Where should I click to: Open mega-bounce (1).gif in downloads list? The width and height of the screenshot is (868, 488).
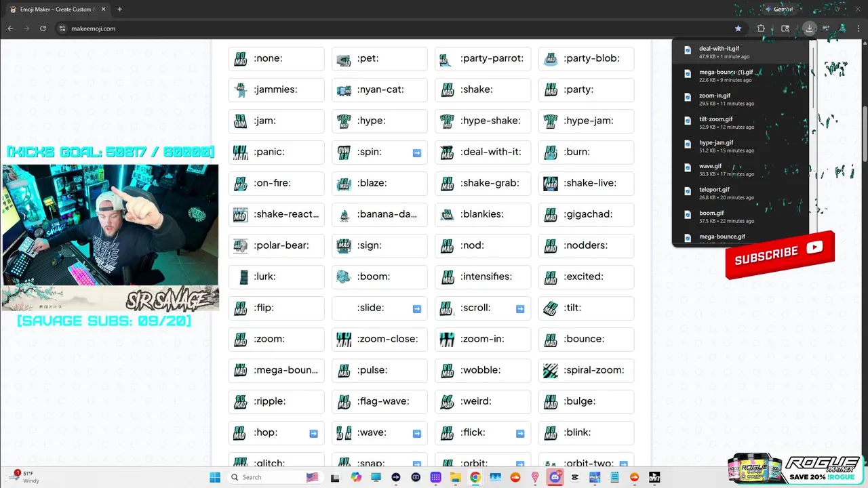(x=741, y=76)
